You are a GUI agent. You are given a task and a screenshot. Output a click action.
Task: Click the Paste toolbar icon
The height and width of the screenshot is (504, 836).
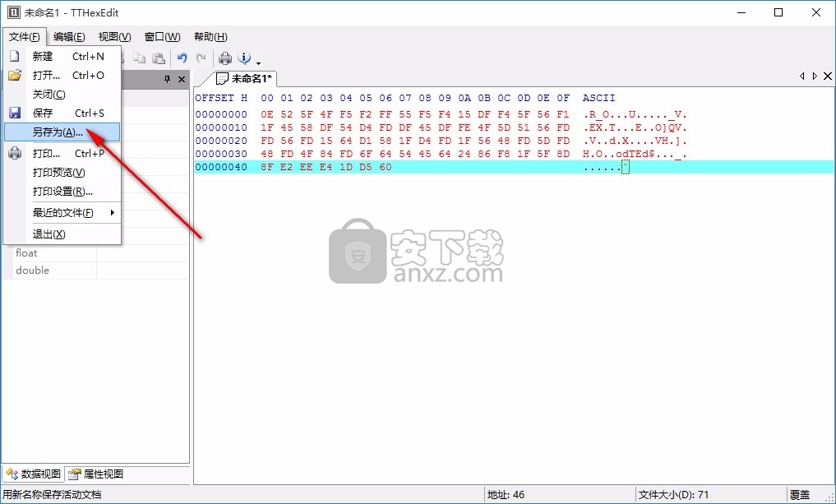pos(159,58)
